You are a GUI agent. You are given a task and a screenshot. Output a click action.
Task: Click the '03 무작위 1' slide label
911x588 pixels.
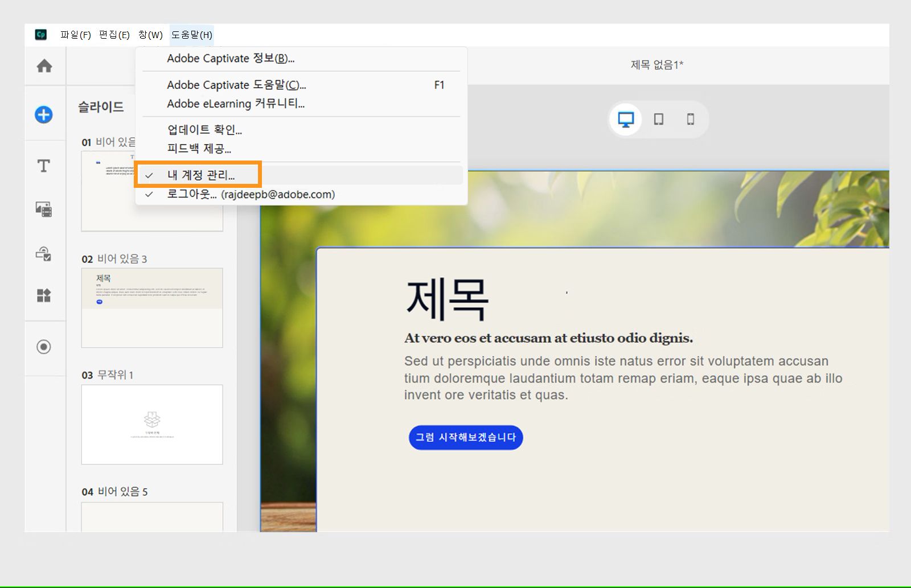(108, 375)
